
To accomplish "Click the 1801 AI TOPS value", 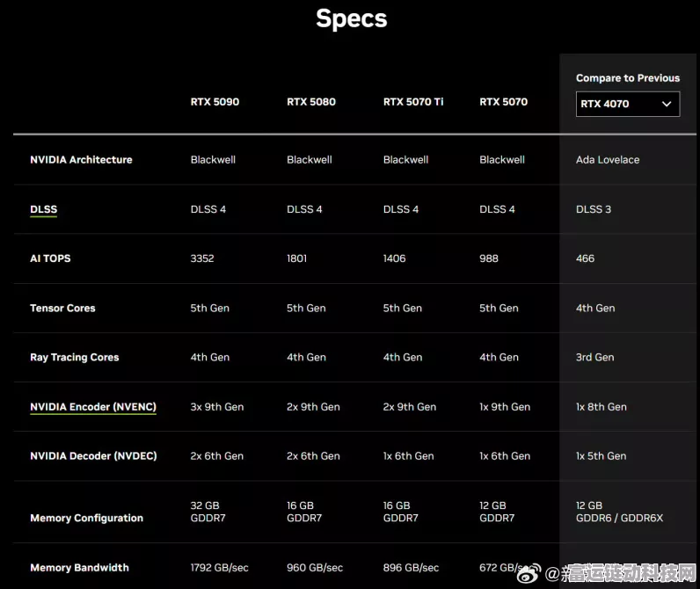I will point(297,258).
